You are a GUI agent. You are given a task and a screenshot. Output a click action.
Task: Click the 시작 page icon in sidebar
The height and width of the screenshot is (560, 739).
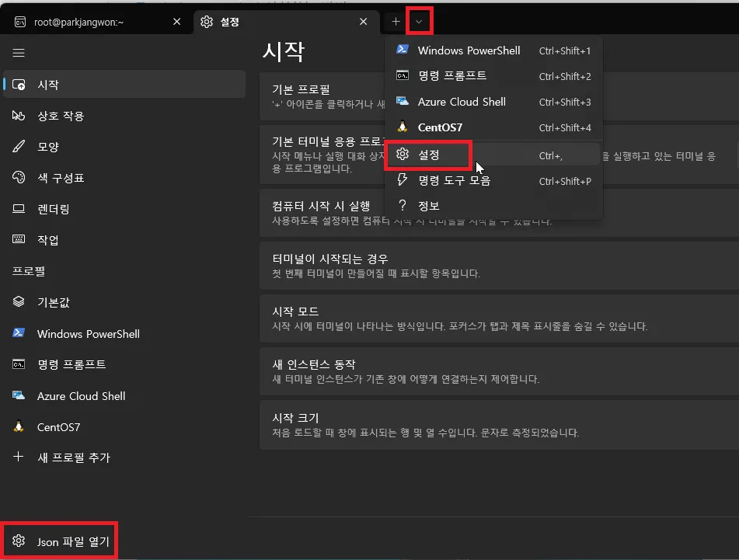click(19, 85)
